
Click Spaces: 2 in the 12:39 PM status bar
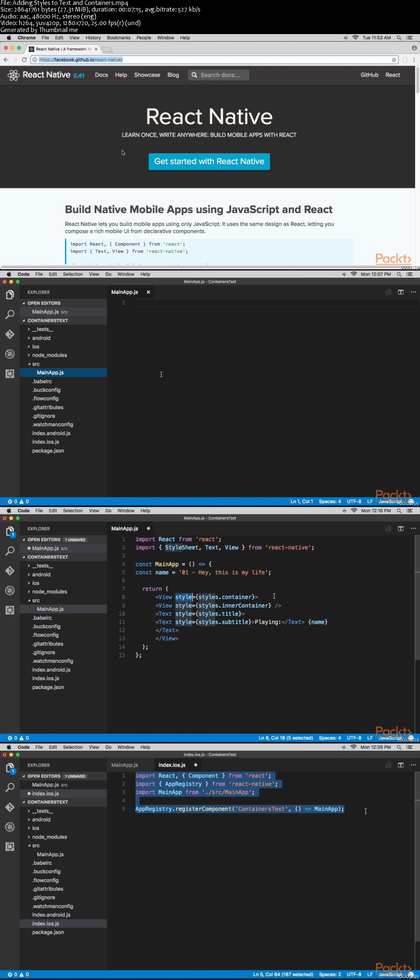click(330, 975)
